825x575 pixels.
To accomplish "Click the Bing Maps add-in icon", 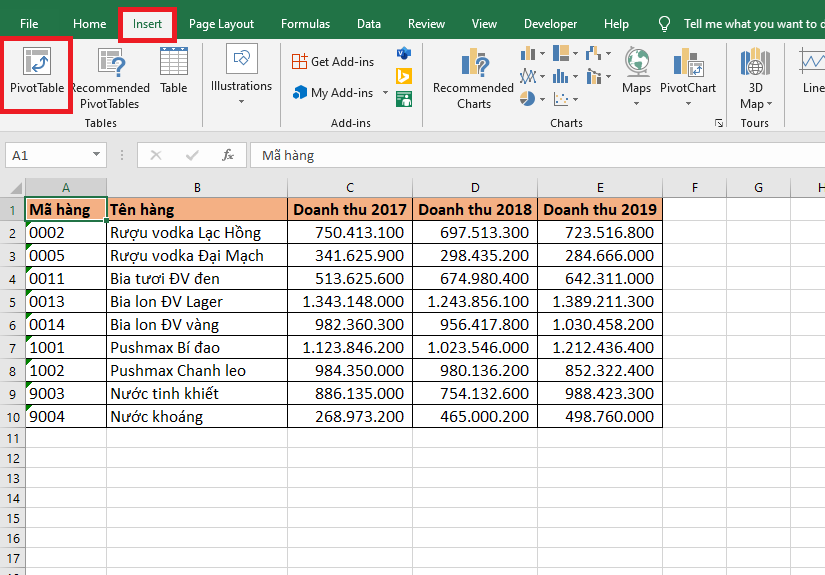I will click(x=404, y=75).
